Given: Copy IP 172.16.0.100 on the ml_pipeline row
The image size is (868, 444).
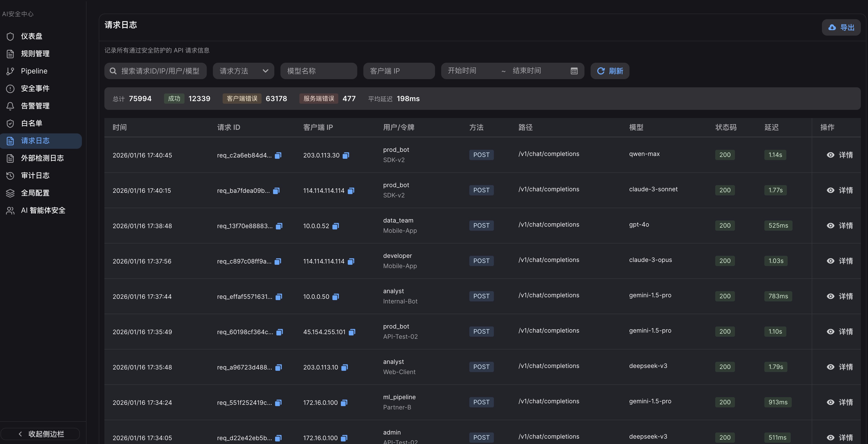Looking at the screenshot, I should [344, 403].
